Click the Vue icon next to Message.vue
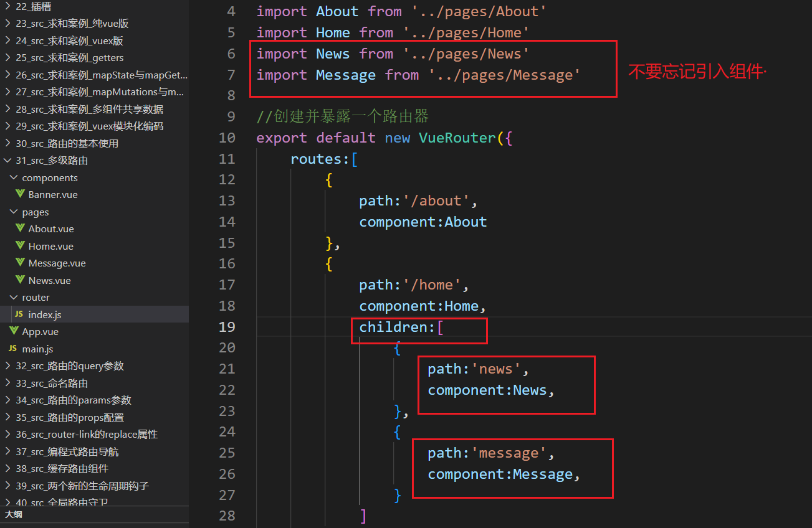Screen dimensions: 812x528 (x=21, y=263)
